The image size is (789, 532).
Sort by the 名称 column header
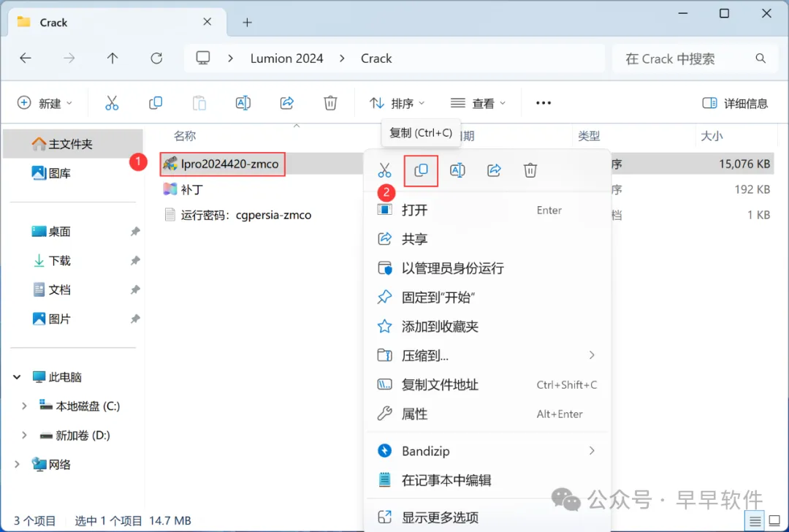[185, 136]
